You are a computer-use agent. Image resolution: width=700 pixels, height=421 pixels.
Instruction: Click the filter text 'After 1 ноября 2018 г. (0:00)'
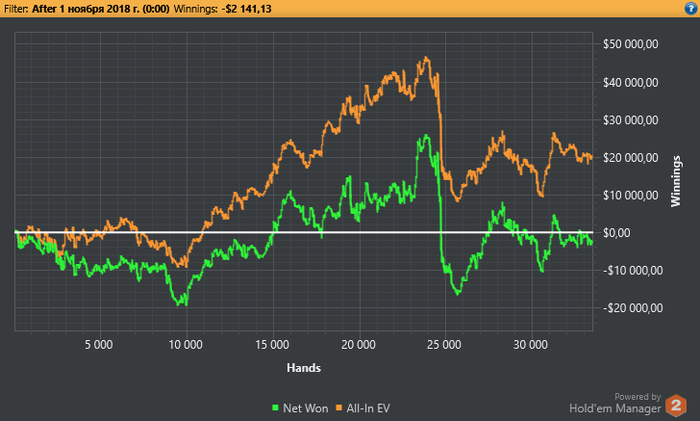(100, 9)
